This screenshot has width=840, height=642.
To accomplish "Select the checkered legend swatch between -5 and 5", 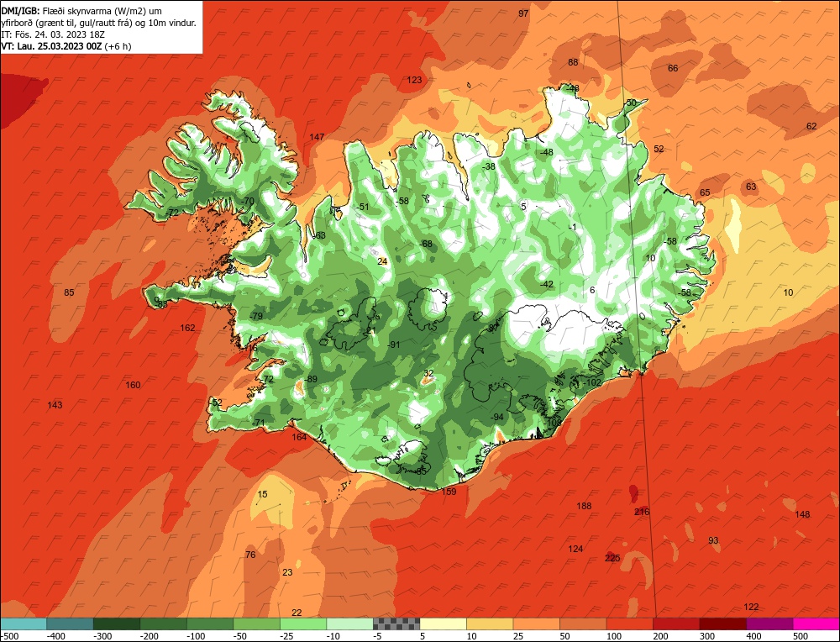I will coord(396,624).
